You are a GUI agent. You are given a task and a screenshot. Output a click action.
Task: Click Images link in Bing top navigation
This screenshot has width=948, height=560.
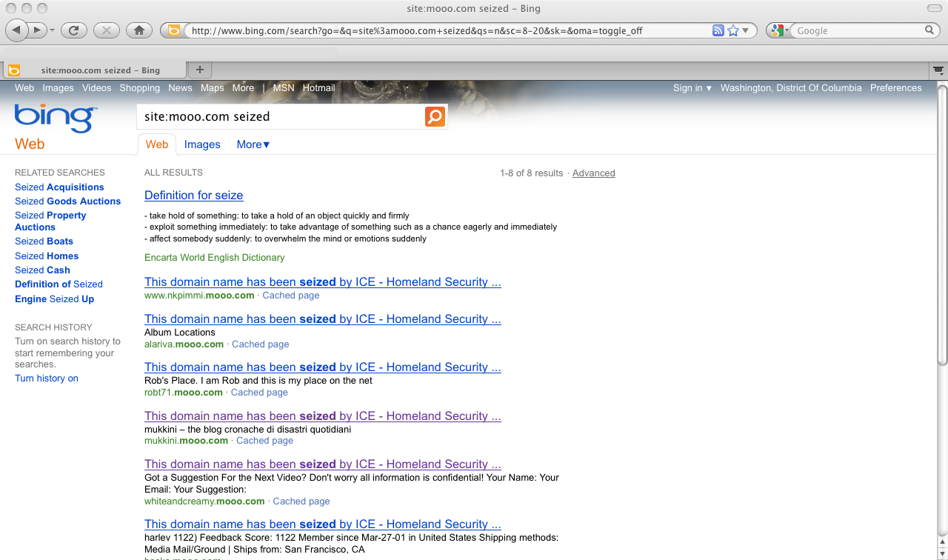58,87
